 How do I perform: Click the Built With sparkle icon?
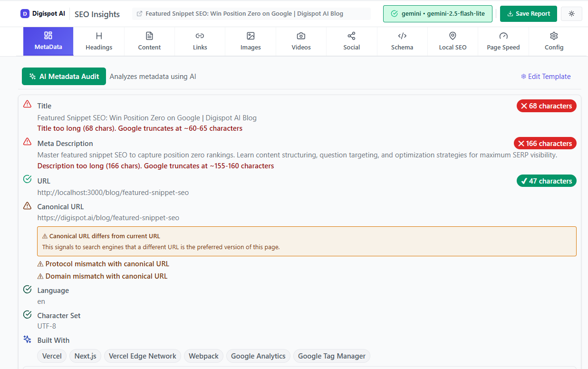[x=28, y=339]
